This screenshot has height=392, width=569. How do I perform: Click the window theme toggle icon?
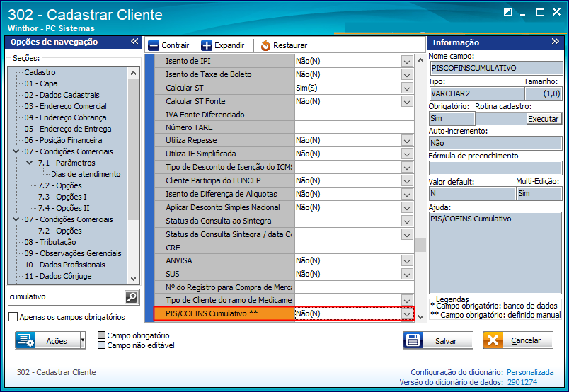coord(507,11)
